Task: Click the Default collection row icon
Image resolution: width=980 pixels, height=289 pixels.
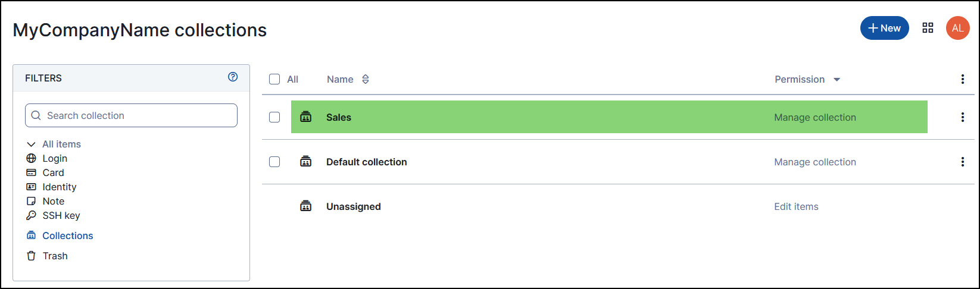Action: tap(306, 162)
